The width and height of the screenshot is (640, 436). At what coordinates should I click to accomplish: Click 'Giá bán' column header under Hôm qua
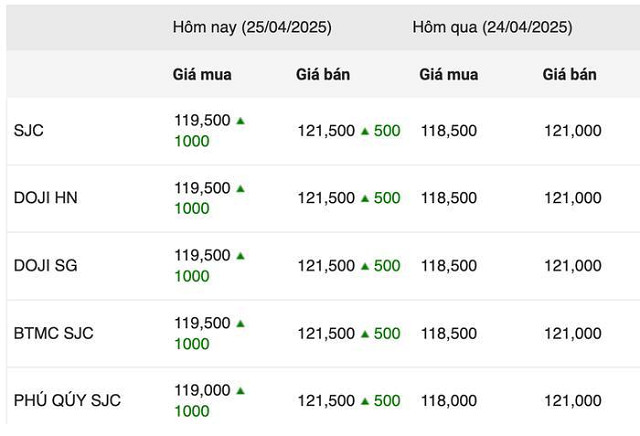tap(569, 74)
